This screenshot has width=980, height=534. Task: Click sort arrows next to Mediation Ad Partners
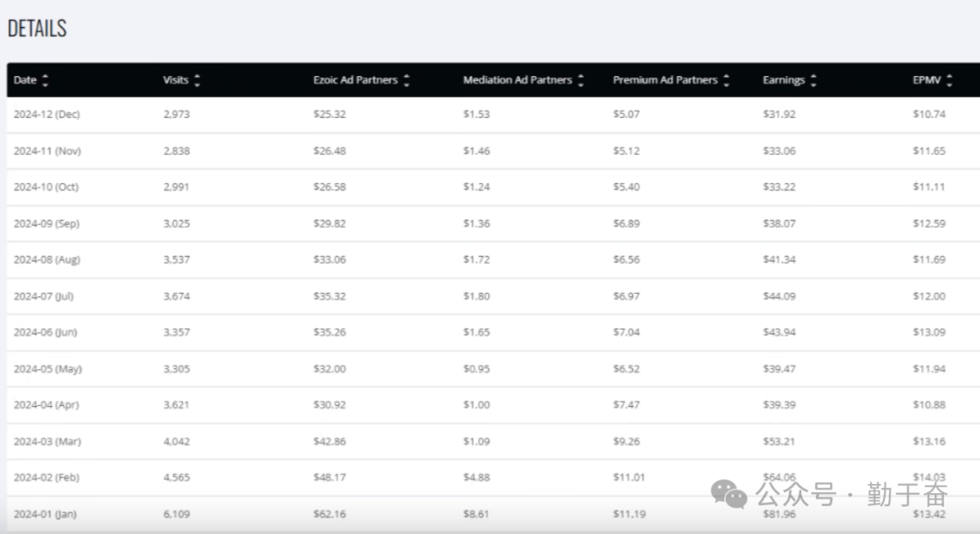point(581,81)
